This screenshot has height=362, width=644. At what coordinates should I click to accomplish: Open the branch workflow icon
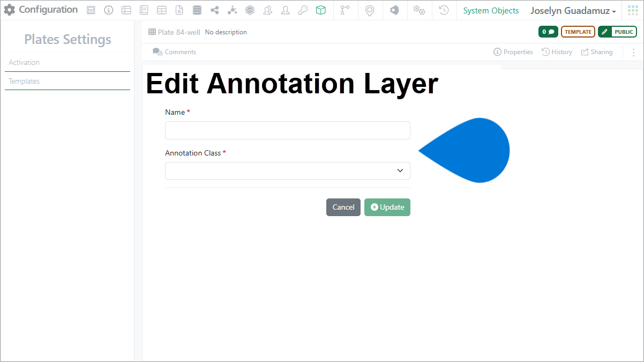click(345, 10)
